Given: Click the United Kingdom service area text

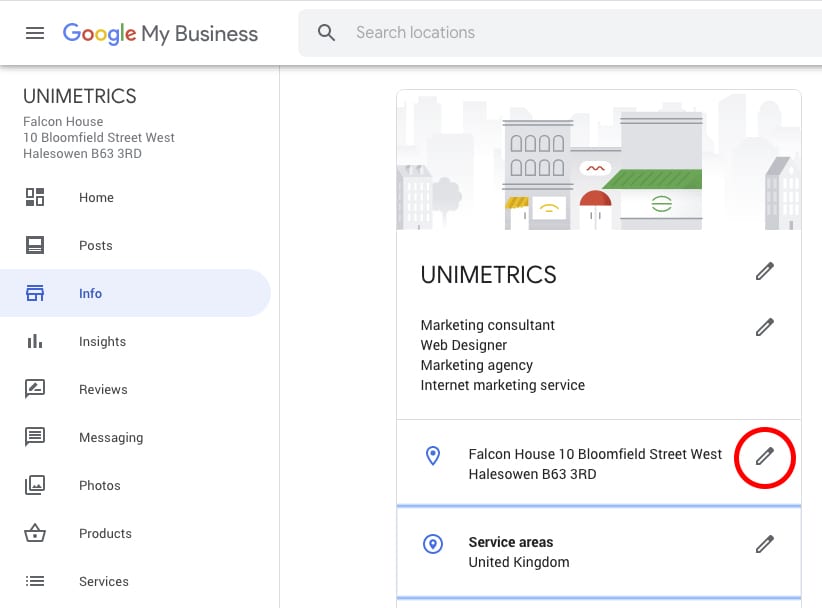Looking at the screenshot, I should (x=519, y=562).
